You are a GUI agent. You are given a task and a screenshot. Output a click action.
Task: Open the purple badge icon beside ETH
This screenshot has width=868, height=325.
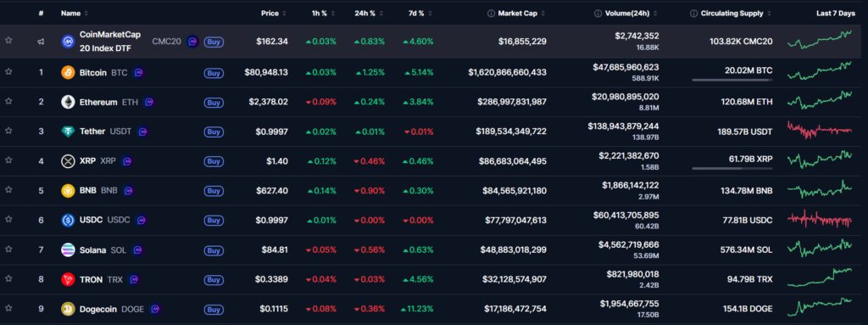click(148, 102)
